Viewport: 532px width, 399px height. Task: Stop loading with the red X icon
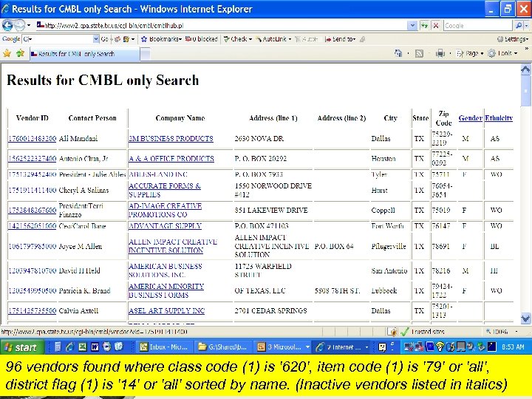click(x=436, y=25)
